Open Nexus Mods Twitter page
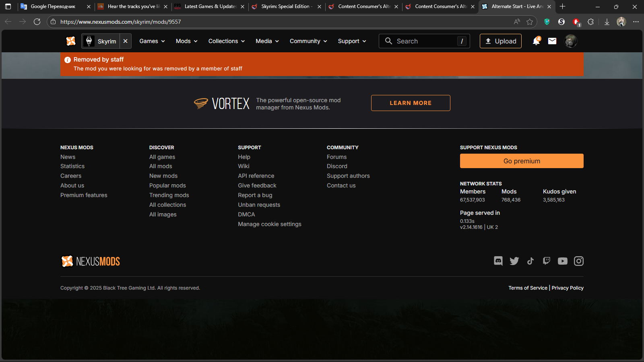 (x=514, y=261)
